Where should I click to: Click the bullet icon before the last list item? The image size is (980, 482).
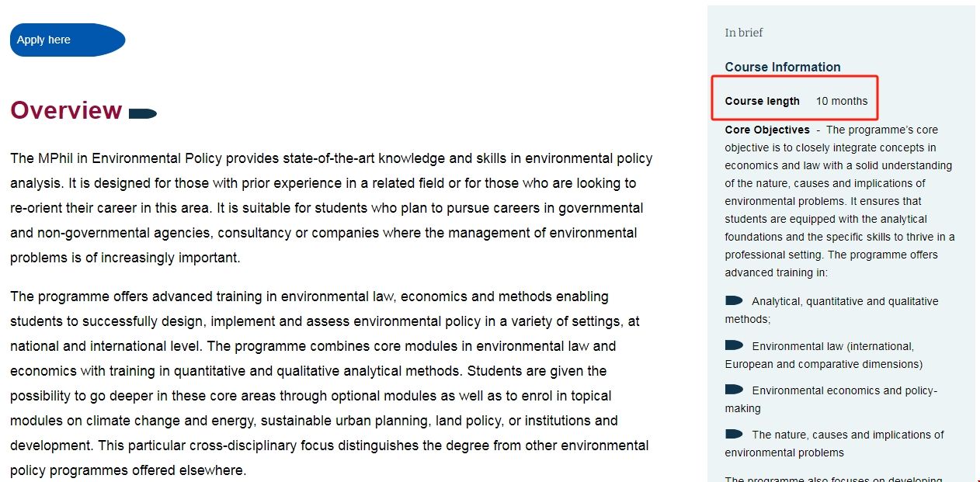click(x=734, y=434)
